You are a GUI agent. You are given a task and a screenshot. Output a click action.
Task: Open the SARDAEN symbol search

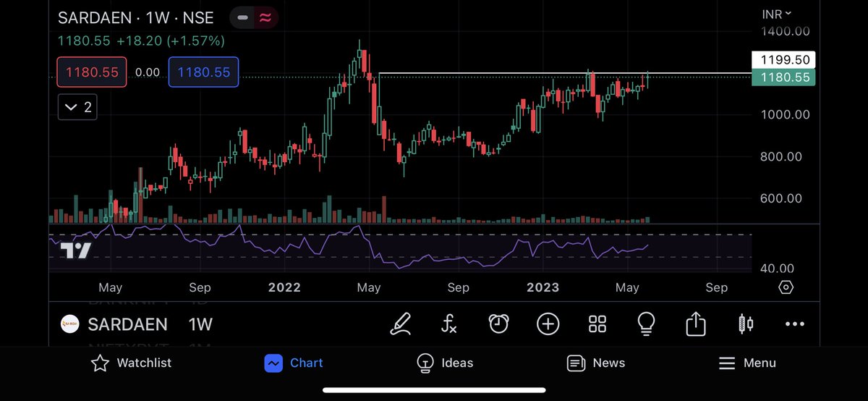point(127,324)
